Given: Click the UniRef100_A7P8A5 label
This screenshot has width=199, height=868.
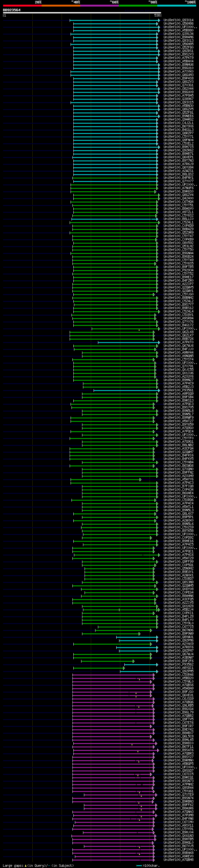Looking at the screenshot, I should (178, 96).
